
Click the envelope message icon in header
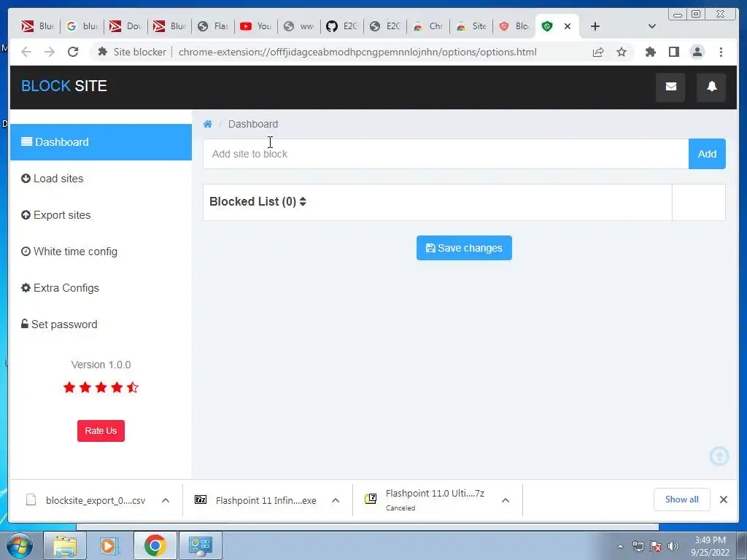(670, 87)
